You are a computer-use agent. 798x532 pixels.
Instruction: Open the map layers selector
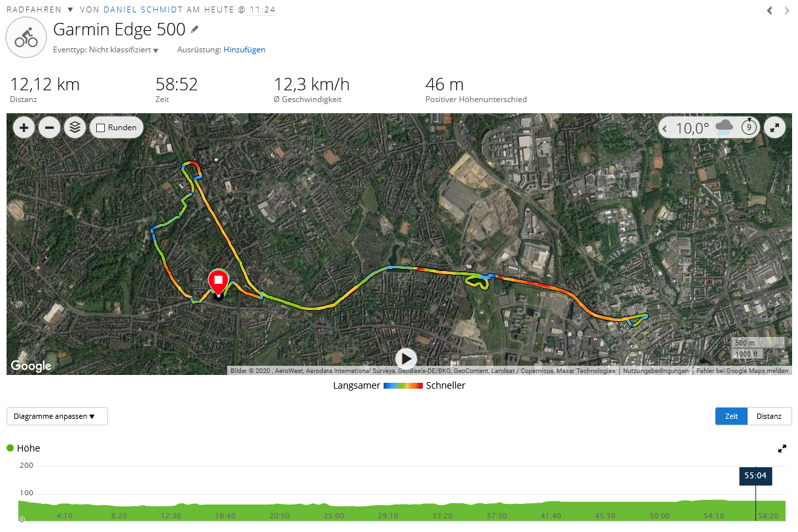(x=75, y=128)
